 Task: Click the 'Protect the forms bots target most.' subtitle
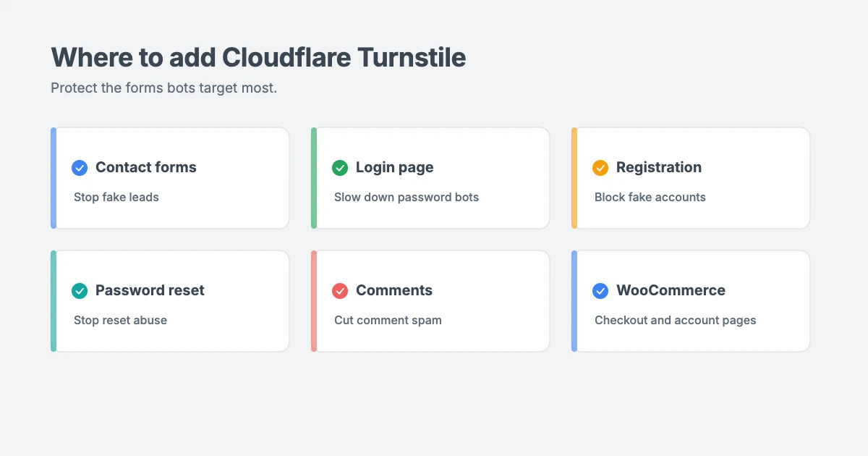[x=164, y=88]
